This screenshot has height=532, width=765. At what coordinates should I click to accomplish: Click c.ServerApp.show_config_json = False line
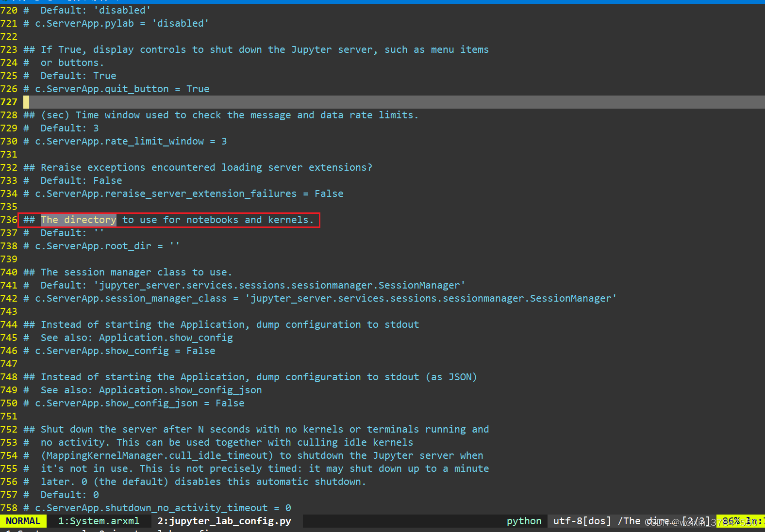134,403
